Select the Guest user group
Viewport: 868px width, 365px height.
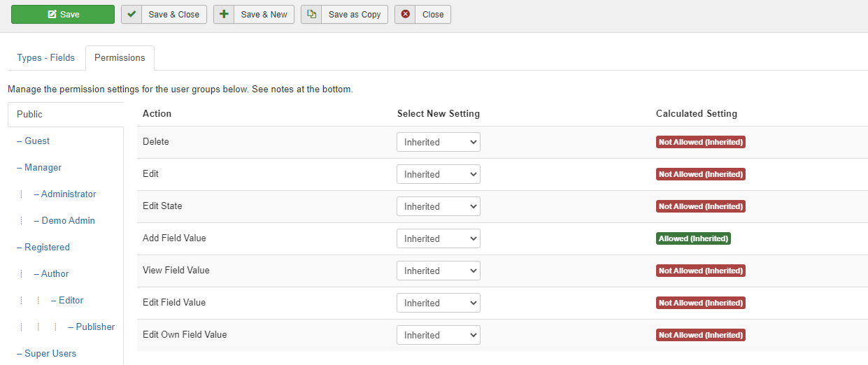pos(37,141)
